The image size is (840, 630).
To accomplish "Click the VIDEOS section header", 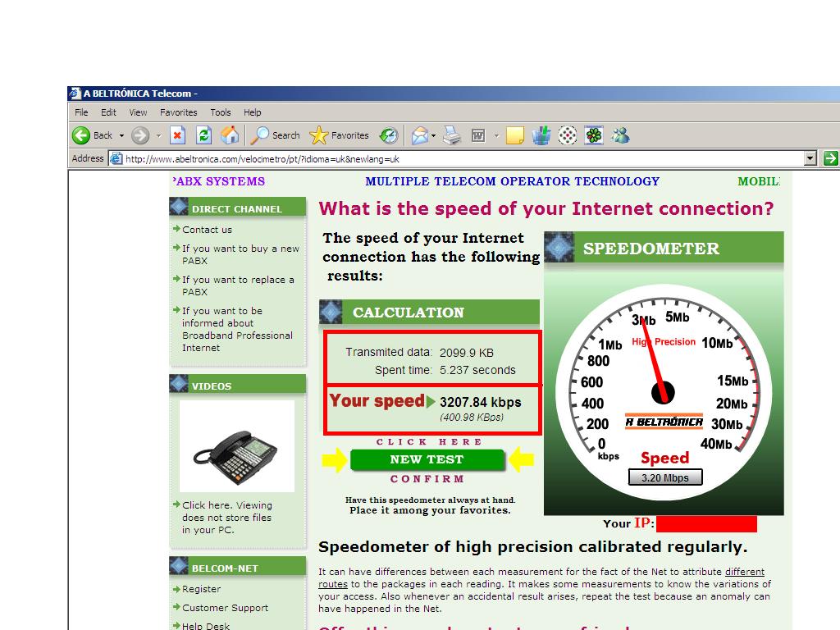I will pos(237,386).
